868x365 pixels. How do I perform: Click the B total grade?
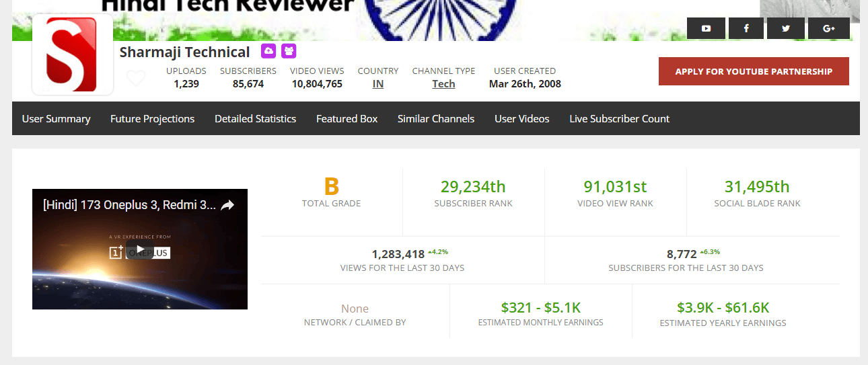coord(331,186)
